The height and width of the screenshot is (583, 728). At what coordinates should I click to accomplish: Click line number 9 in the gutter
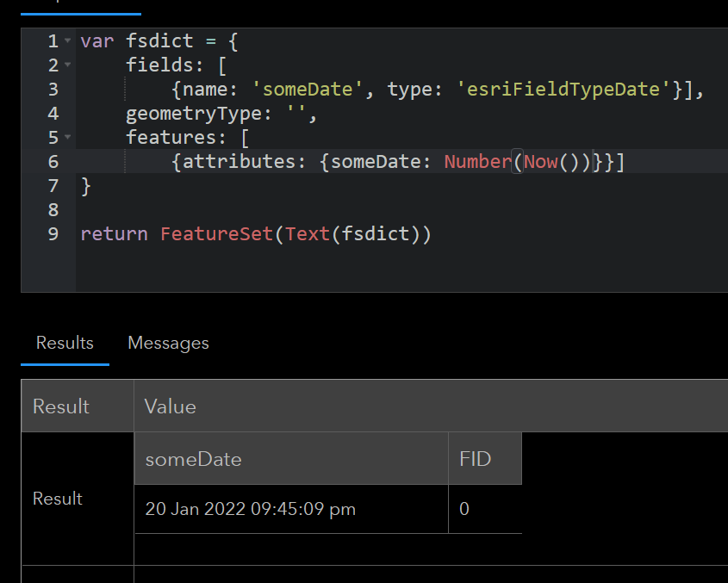[x=53, y=233]
